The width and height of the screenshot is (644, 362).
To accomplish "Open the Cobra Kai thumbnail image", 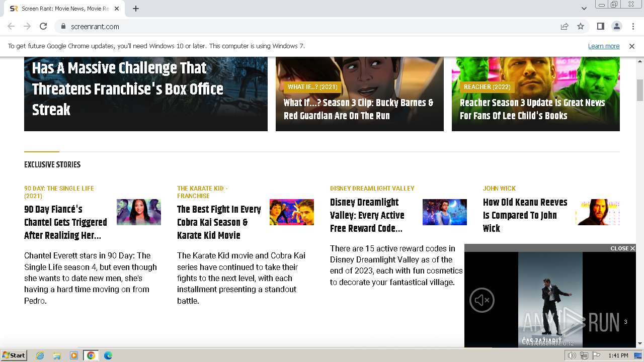I will point(292,212).
